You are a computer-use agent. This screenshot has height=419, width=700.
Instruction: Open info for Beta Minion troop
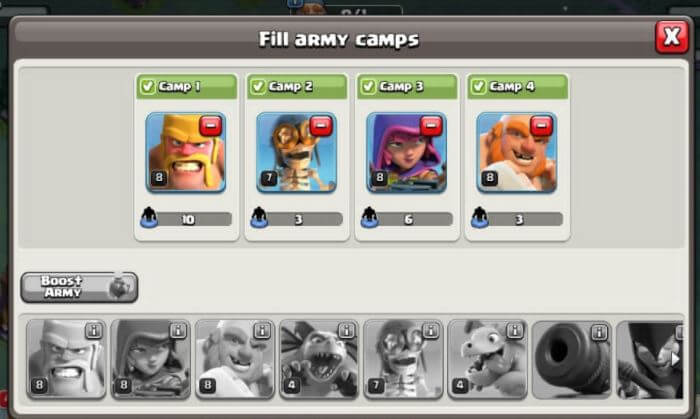(346, 331)
